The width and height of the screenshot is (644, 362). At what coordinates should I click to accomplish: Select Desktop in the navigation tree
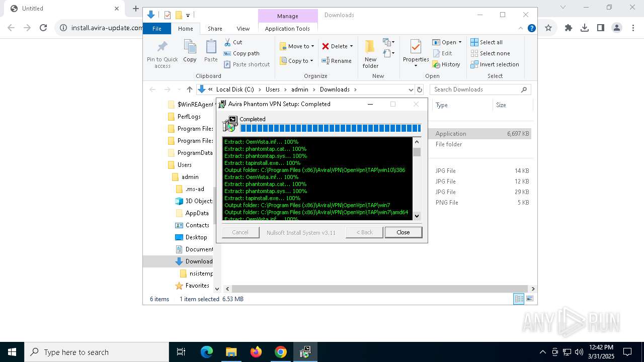(192, 237)
